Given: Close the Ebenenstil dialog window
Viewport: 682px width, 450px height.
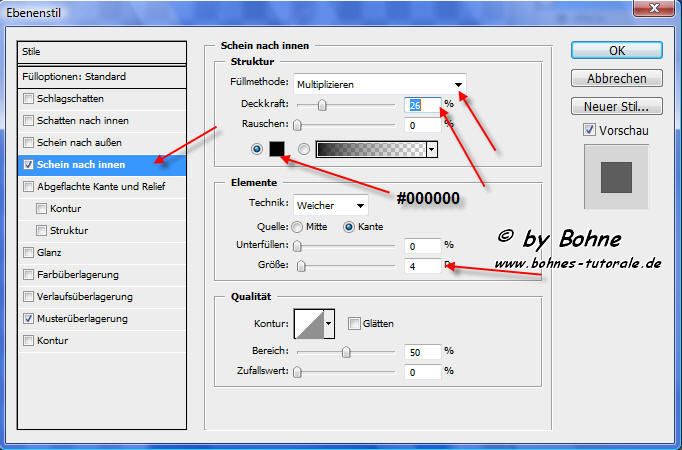Looking at the screenshot, I should 653,11.
